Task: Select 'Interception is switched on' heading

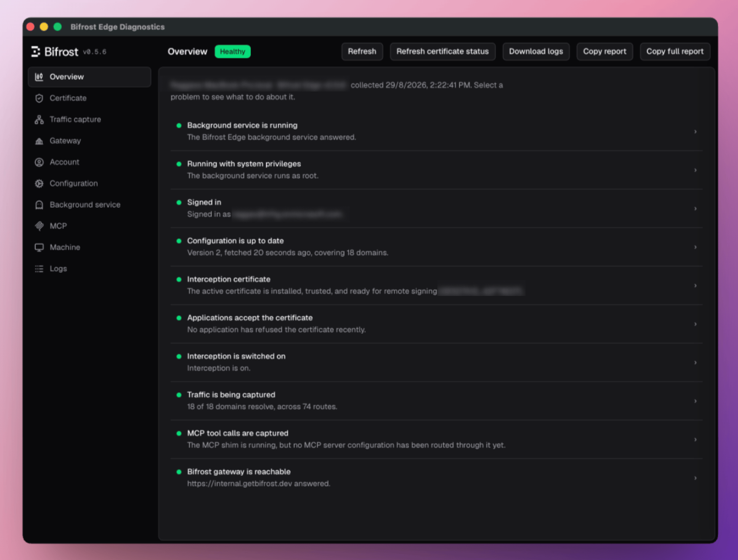Action: tap(236, 356)
